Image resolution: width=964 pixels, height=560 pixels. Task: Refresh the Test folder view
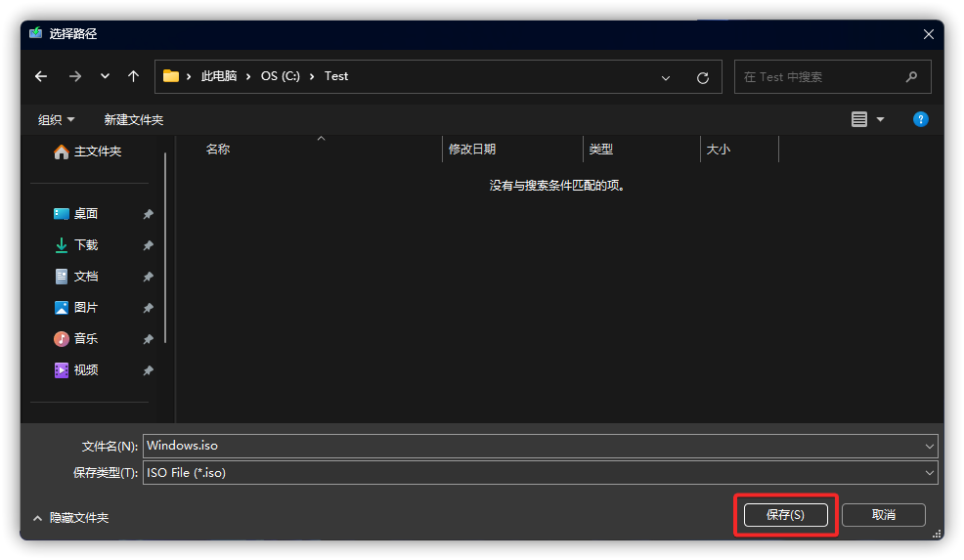(x=703, y=78)
